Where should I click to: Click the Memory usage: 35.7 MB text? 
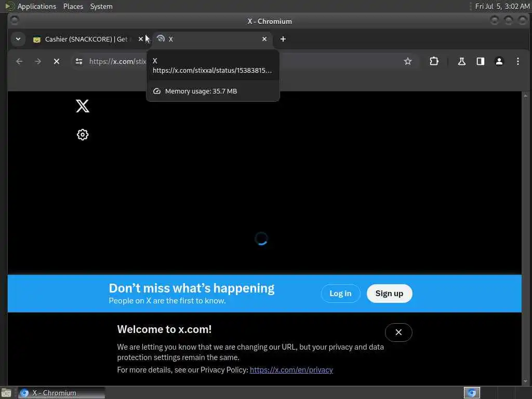coord(201,91)
